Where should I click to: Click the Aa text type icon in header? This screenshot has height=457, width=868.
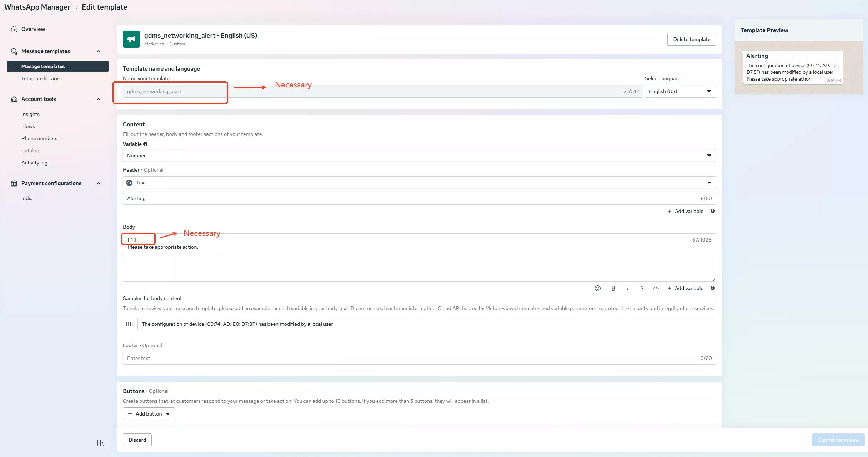pyautogui.click(x=130, y=183)
